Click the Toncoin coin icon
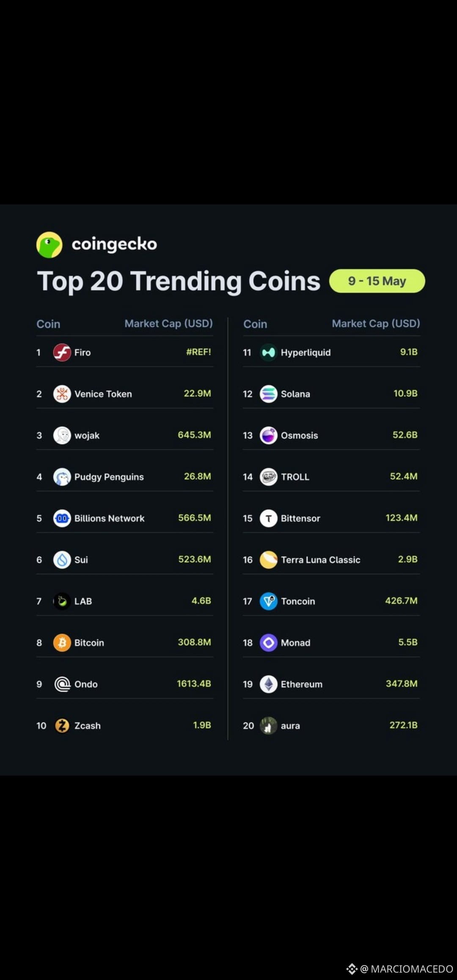The height and width of the screenshot is (980, 457). (268, 601)
